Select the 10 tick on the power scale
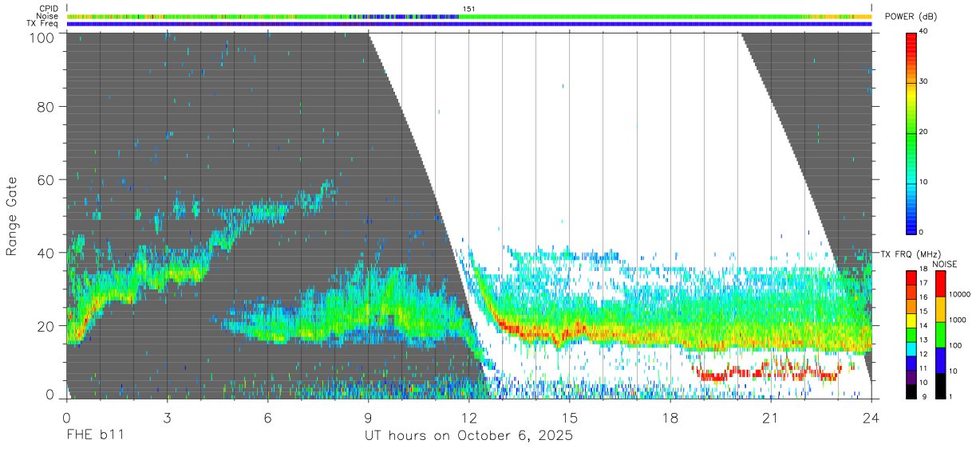980x452 pixels. [923, 183]
